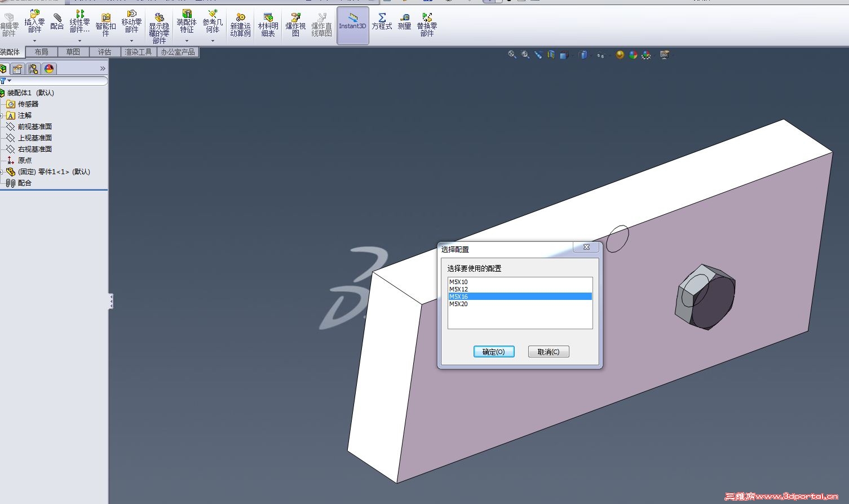Open the View Orientation cube icon

click(x=564, y=55)
